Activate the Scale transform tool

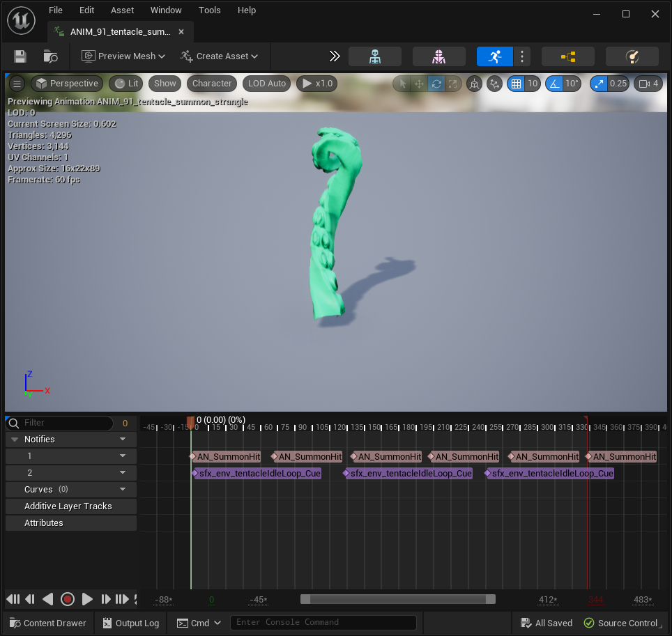(x=453, y=84)
